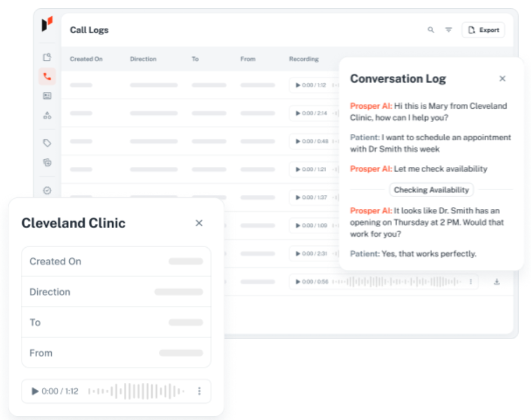Seek within the Cleveland Clinic recording waveform
The height and width of the screenshot is (420, 531).
tap(136, 391)
